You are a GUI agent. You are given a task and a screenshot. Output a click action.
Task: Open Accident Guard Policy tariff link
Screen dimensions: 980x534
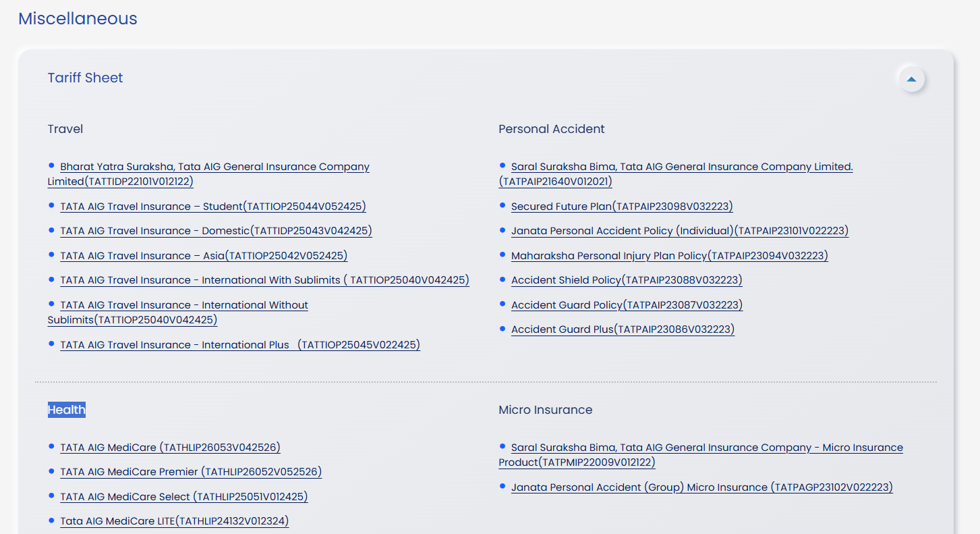pyautogui.click(x=627, y=305)
